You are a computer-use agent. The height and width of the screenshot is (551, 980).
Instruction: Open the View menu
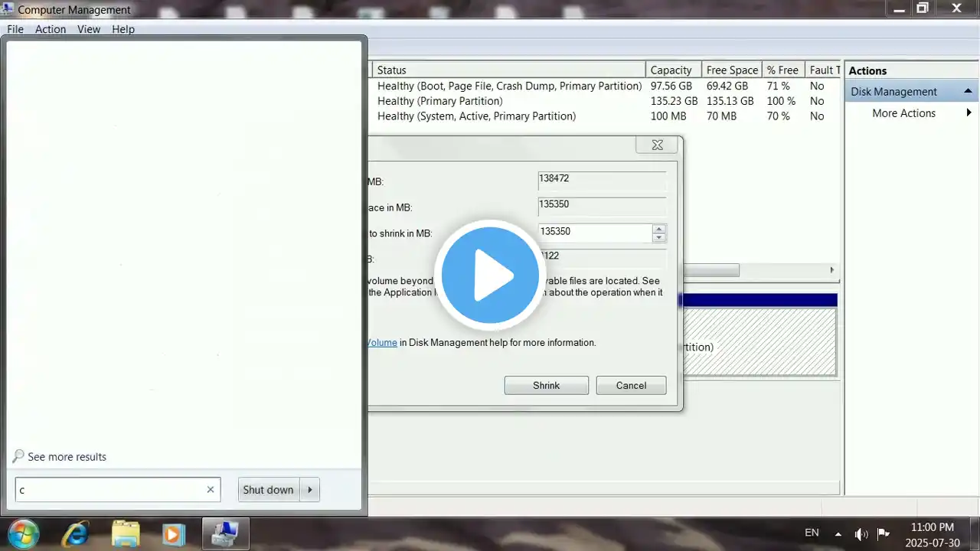tap(89, 29)
